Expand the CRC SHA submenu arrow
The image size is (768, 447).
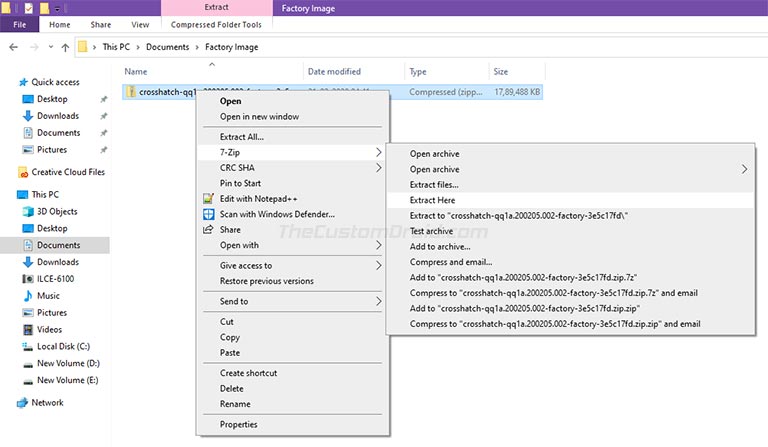coord(379,168)
